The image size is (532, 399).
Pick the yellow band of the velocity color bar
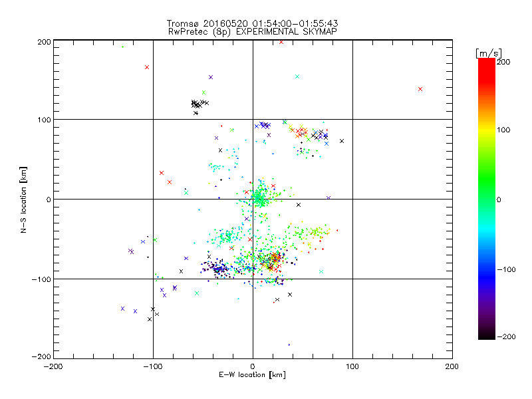click(487, 130)
